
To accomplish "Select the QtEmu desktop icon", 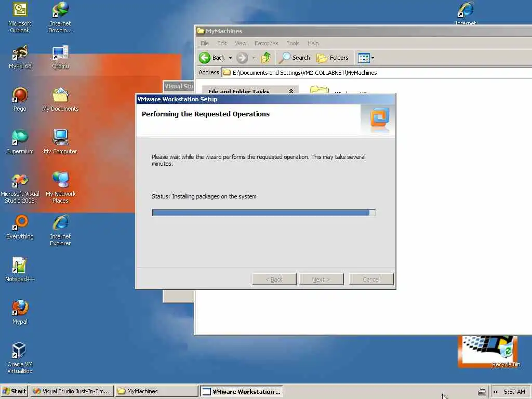I will pos(60,57).
